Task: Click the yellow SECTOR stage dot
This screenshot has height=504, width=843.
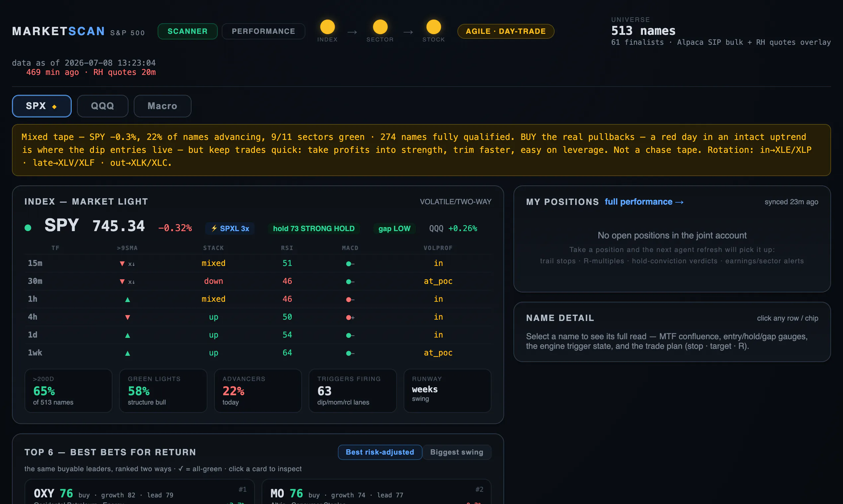Action: pos(380,27)
